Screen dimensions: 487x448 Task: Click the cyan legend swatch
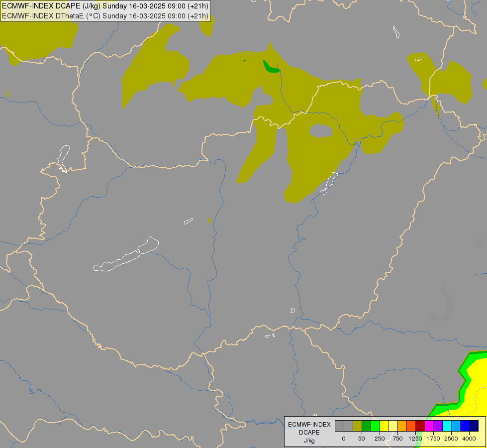click(x=447, y=426)
